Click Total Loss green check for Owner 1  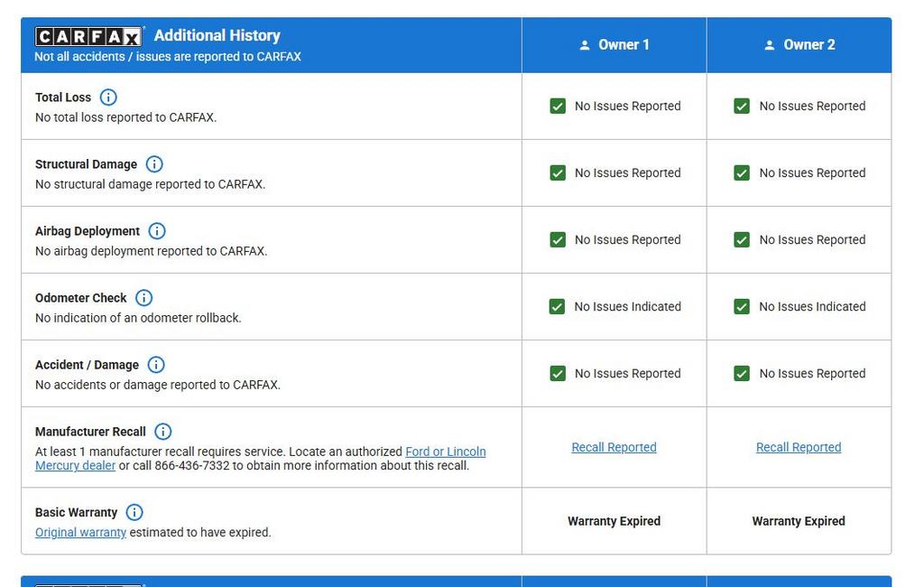coord(558,107)
